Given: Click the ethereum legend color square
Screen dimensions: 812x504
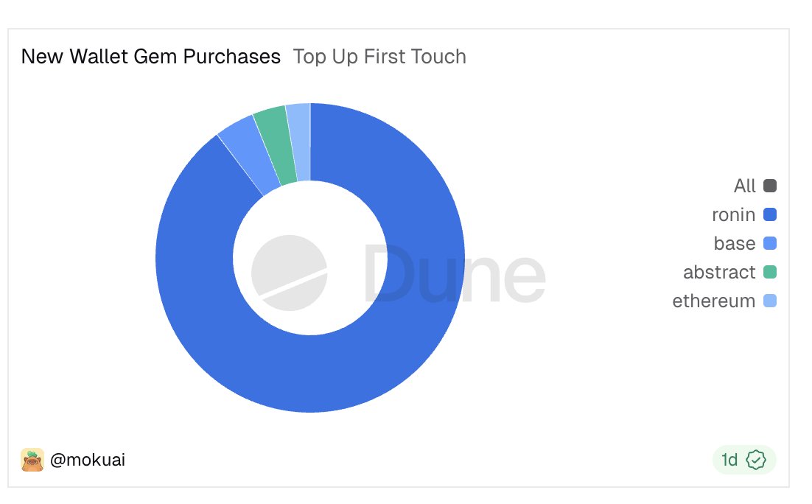Looking at the screenshot, I should pos(770,301).
